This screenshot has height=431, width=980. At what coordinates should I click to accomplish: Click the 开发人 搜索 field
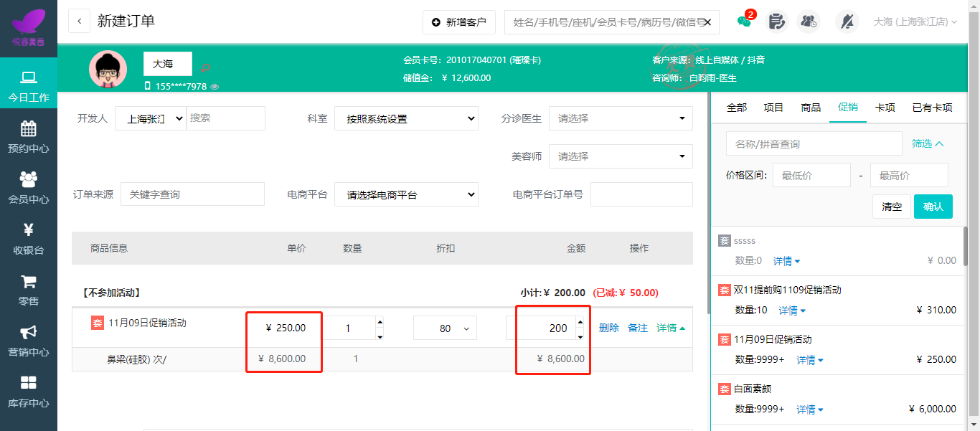pyautogui.click(x=226, y=118)
